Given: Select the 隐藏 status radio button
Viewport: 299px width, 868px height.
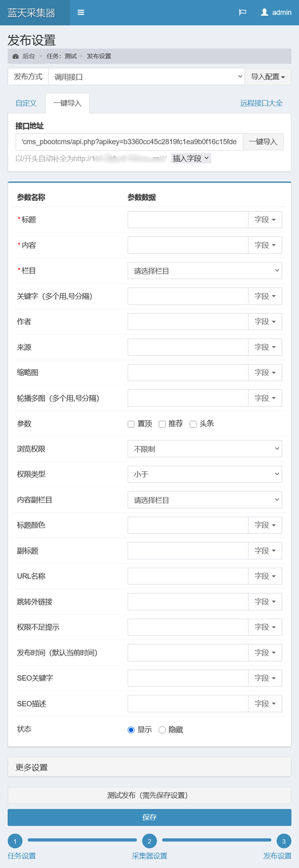Looking at the screenshot, I should click(x=162, y=730).
